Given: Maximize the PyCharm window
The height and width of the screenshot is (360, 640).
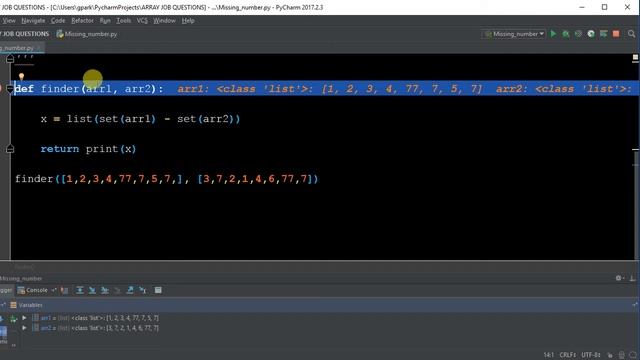Looking at the screenshot, I should [x=604, y=7].
